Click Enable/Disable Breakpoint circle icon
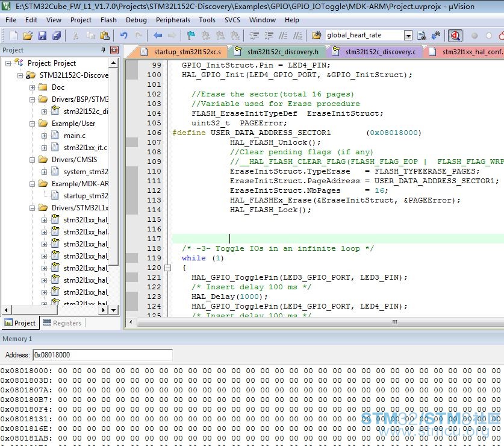 point(489,36)
